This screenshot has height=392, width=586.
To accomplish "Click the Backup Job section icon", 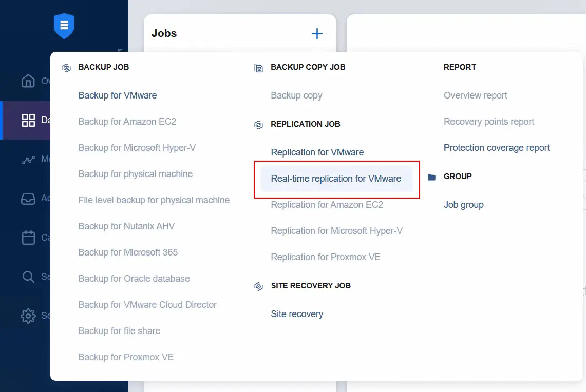I will click(66, 67).
